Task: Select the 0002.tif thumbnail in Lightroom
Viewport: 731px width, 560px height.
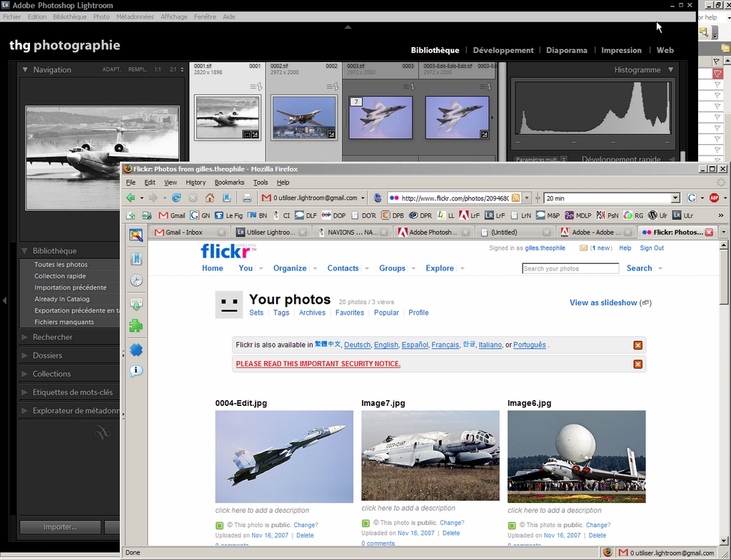Action: point(304,118)
